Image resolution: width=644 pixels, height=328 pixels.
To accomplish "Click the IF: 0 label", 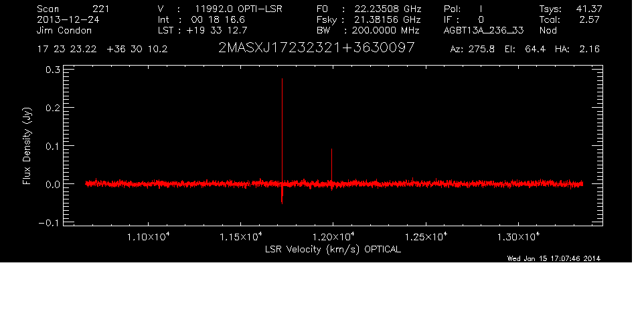I will (x=464, y=19).
